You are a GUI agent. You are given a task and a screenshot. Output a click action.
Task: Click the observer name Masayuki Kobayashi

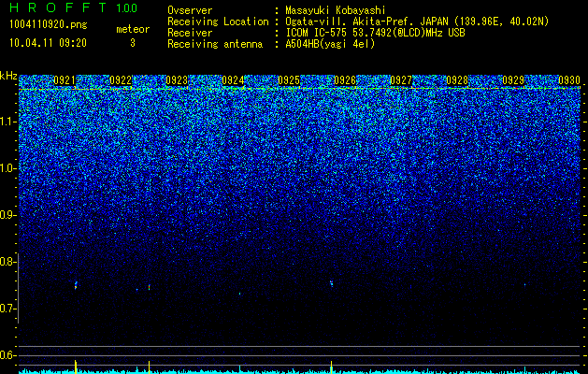coord(335,11)
